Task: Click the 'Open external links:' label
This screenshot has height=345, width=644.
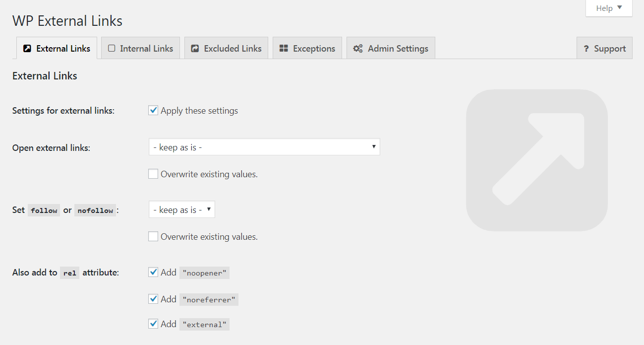Action: (51, 147)
